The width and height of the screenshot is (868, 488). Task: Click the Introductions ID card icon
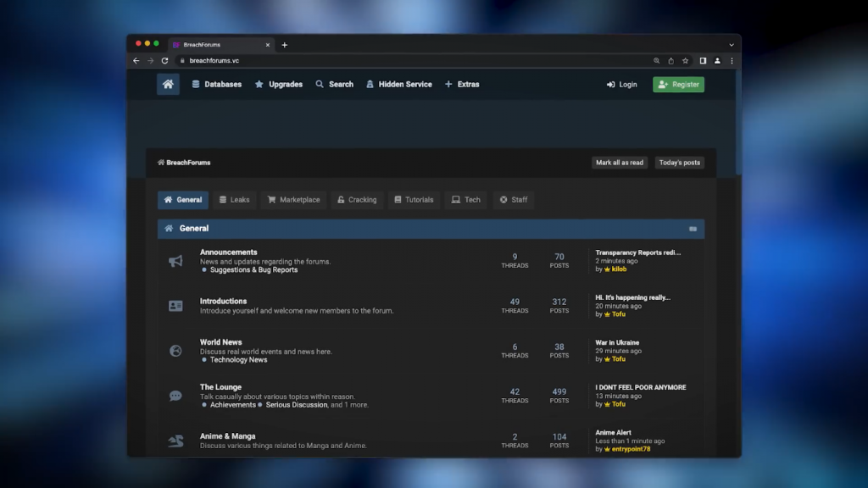(x=175, y=305)
